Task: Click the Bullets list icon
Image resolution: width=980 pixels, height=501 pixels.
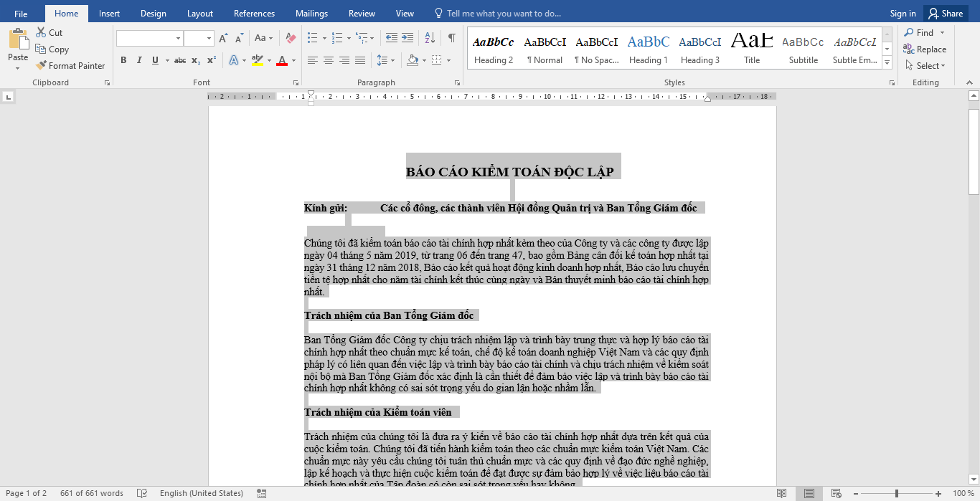Action: click(x=313, y=38)
